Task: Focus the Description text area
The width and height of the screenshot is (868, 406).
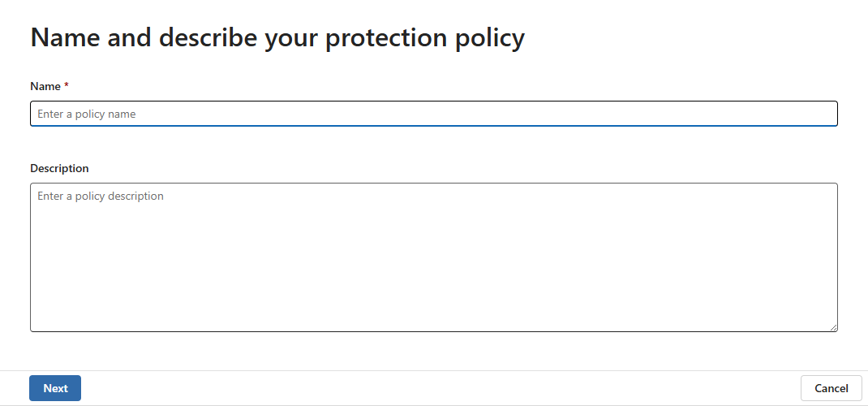Action: click(433, 257)
